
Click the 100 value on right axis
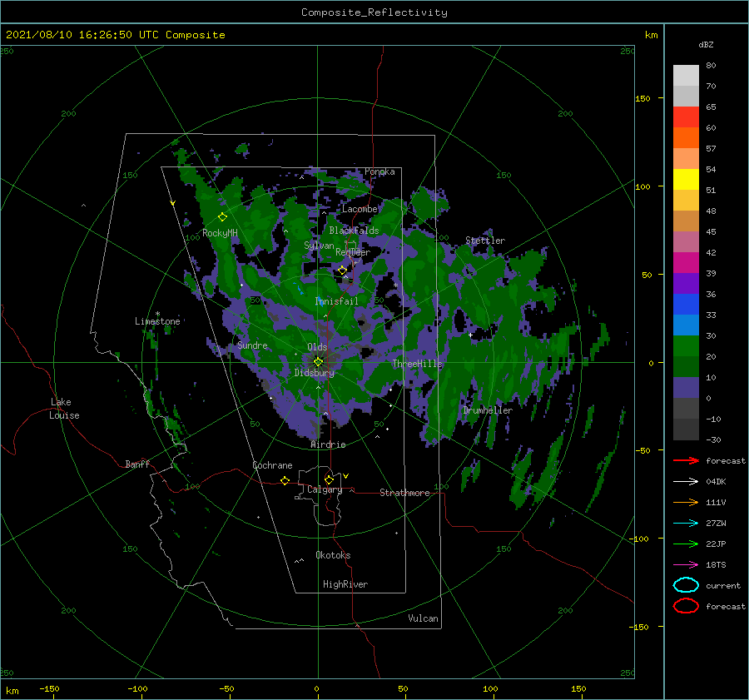point(642,186)
